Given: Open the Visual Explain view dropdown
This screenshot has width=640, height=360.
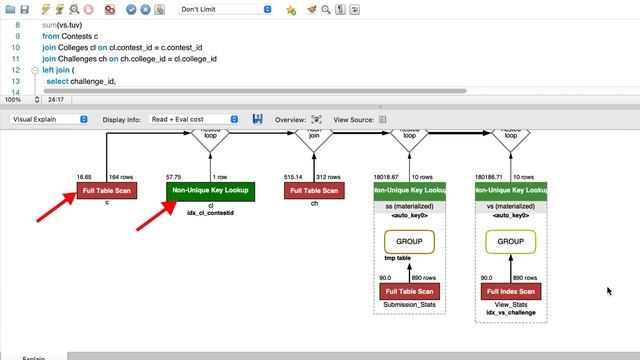Looking at the screenshot, I should (49, 119).
